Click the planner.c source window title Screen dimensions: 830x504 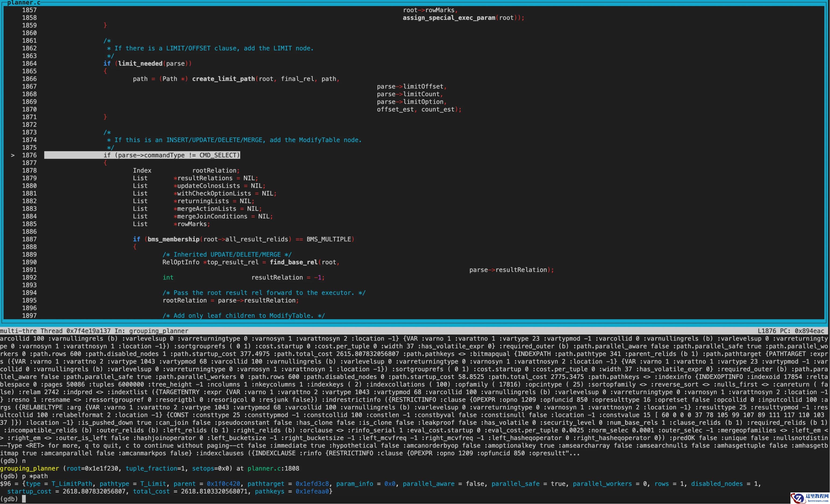pyautogui.click(x=24, y=3)
